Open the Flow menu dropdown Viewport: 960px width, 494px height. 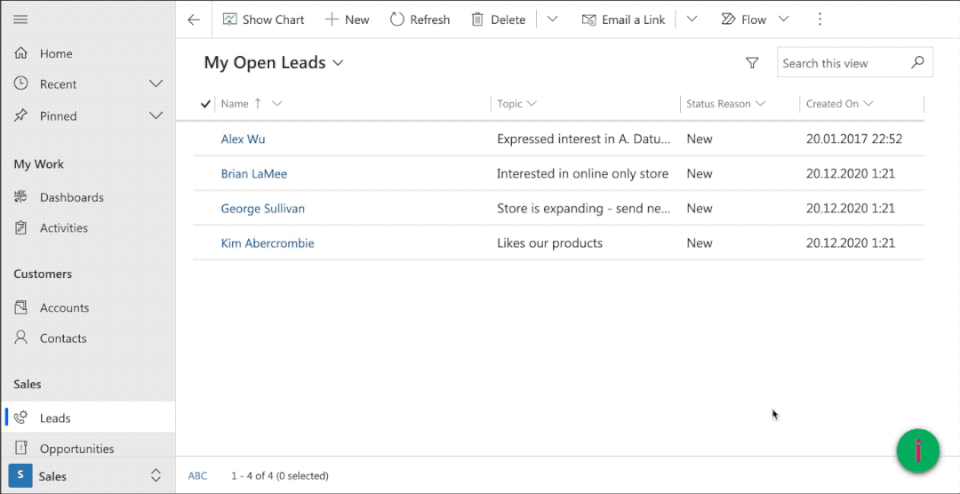tap(783, 19)
